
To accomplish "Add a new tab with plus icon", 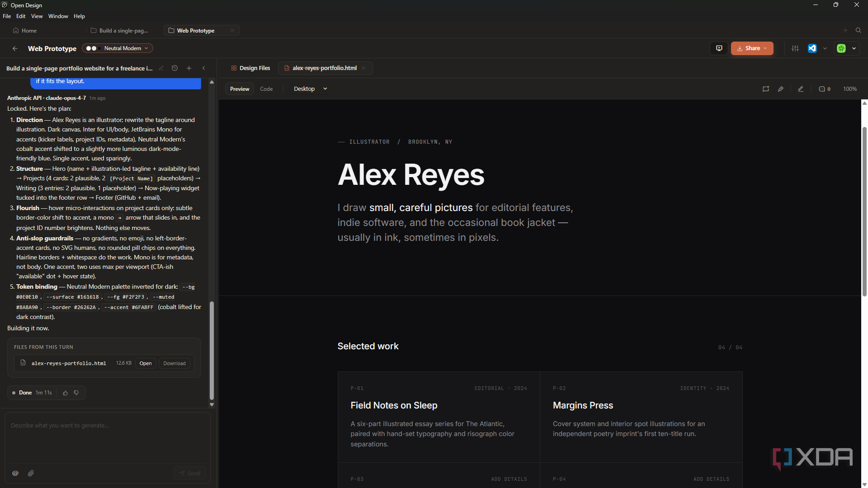I will [x=845, y=30].
